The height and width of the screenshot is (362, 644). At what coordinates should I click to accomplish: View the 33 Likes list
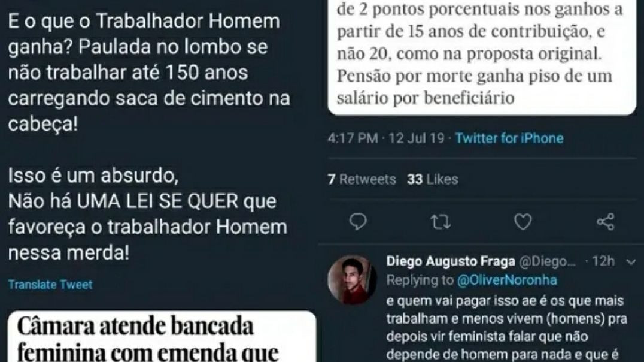tap(433, 179)
